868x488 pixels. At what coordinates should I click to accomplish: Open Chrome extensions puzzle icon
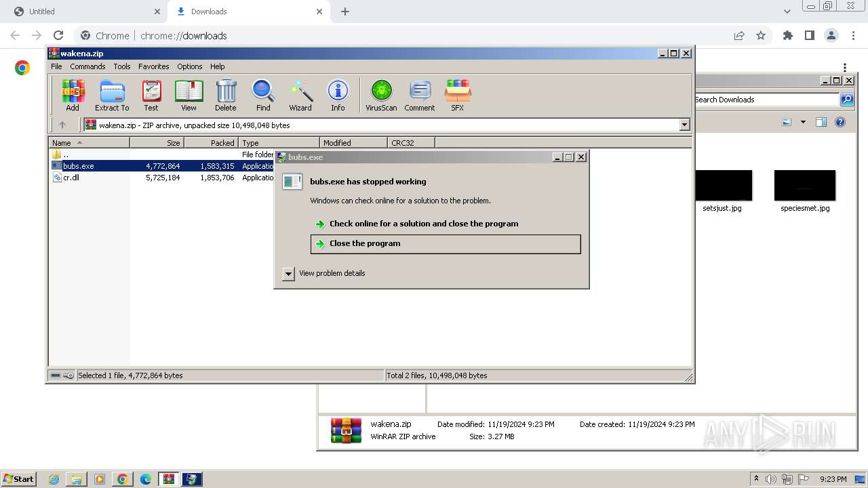click(788, 36)
